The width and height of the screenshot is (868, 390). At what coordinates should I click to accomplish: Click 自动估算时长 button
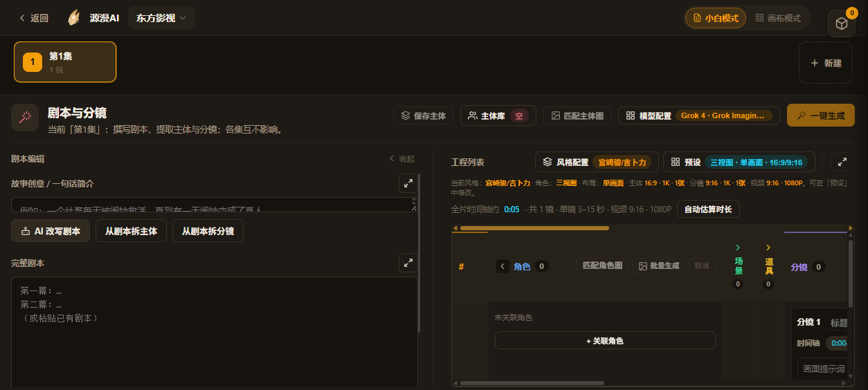[708, 209]
